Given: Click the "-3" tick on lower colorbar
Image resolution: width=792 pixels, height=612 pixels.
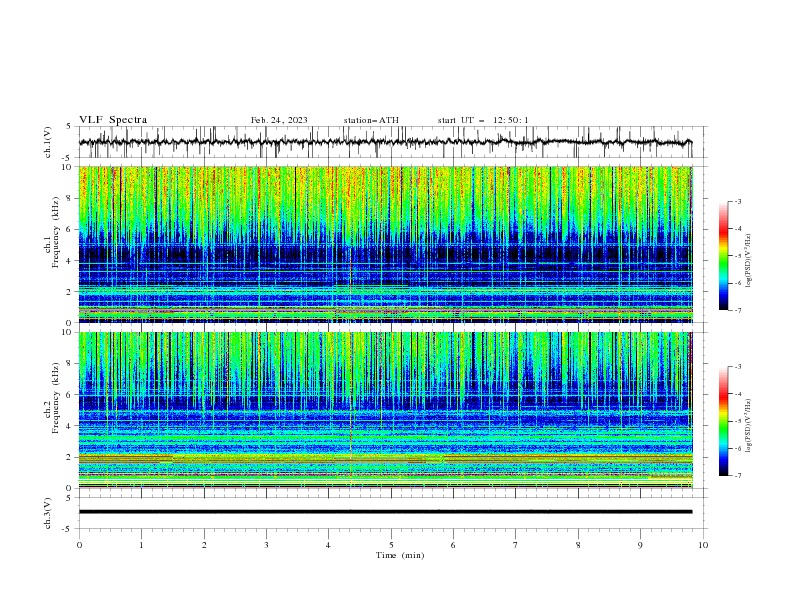Looking at the screenshot, I should click(x=738, y=367).
